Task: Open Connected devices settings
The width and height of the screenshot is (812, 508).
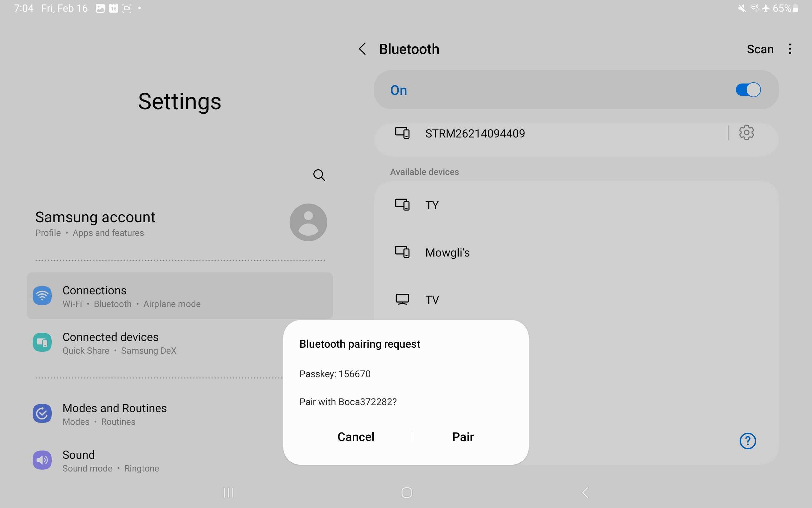Action: coord(155,343)
